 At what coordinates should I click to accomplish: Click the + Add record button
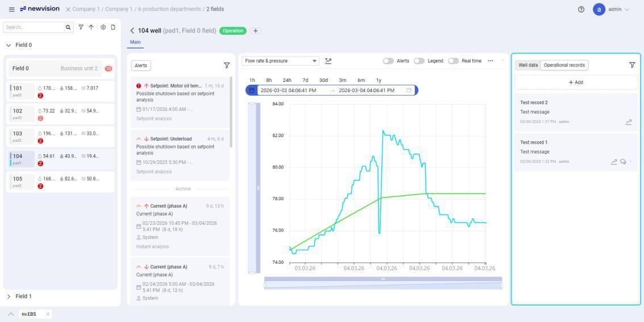575,82
